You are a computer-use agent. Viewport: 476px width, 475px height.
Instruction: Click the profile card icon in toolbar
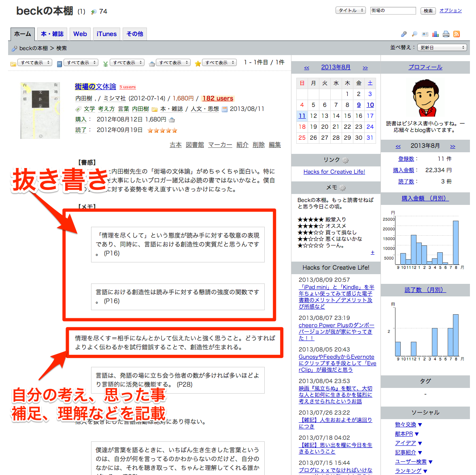tap(425, 34)
